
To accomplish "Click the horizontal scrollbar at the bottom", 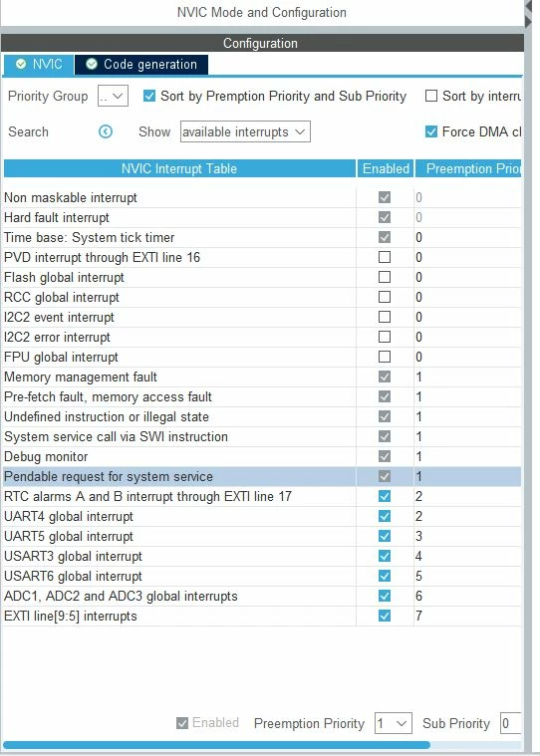I will coord(216,745).
